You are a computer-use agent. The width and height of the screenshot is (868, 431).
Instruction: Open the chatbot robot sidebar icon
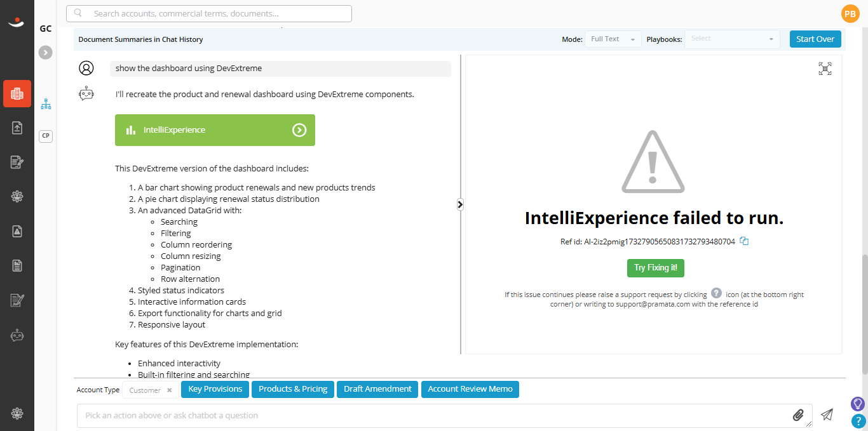[17, 335]
